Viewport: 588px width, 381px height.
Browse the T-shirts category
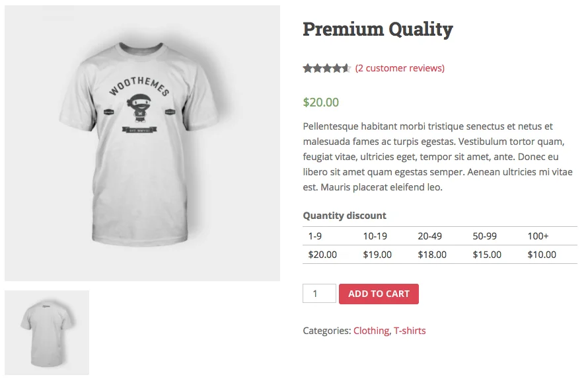pyautogui.click(x=410, y=330)
